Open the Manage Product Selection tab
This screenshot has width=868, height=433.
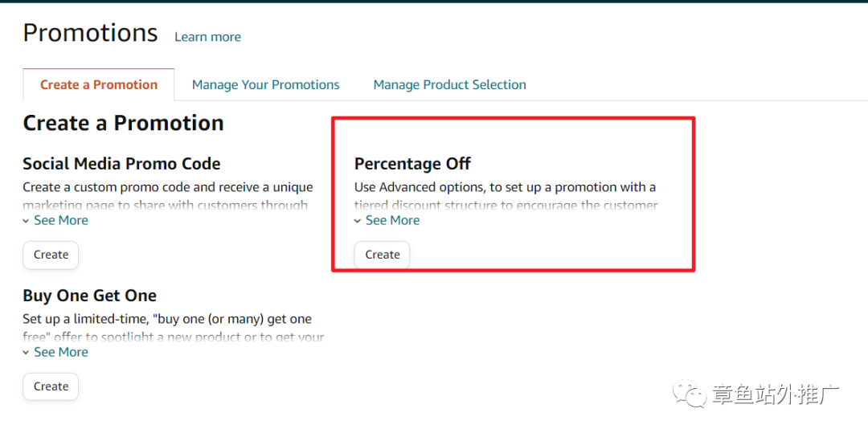pos(449,84)
